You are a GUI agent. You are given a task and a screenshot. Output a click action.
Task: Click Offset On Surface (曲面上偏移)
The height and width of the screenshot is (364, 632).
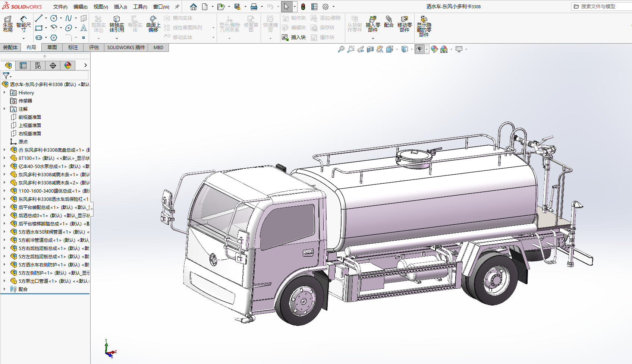coord(153,24)
